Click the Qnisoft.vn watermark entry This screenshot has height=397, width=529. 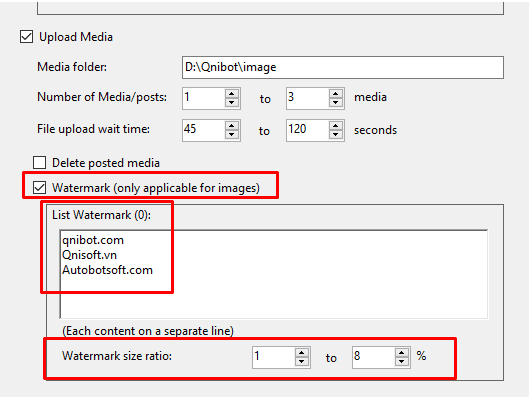pyautogui.click(x=89, y=255)
